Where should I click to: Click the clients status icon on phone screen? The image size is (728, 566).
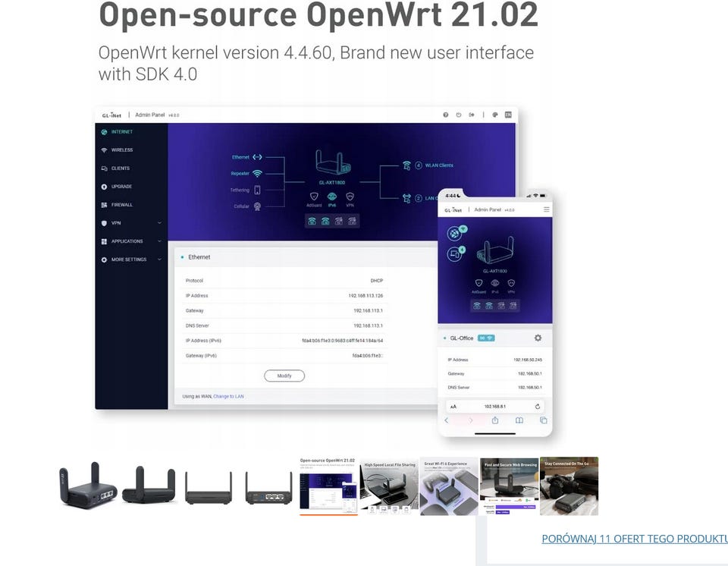click(x=456, y=253)
